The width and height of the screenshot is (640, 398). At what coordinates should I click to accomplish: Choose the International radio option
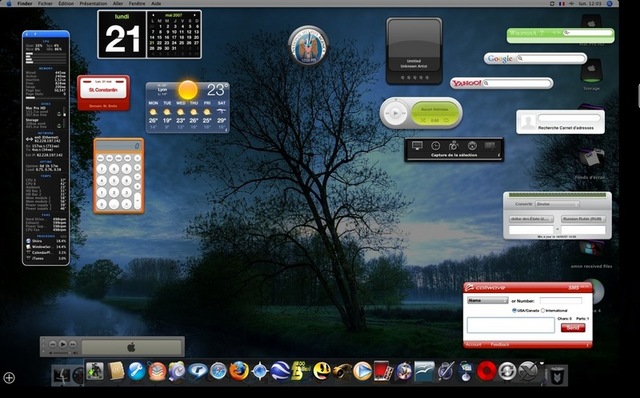coord(543,311)
